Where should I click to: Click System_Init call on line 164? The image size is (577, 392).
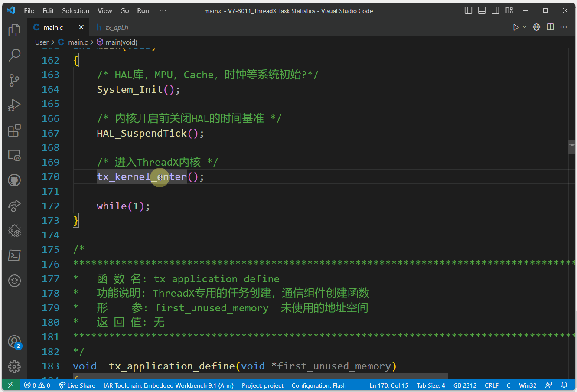click(130, 90)
